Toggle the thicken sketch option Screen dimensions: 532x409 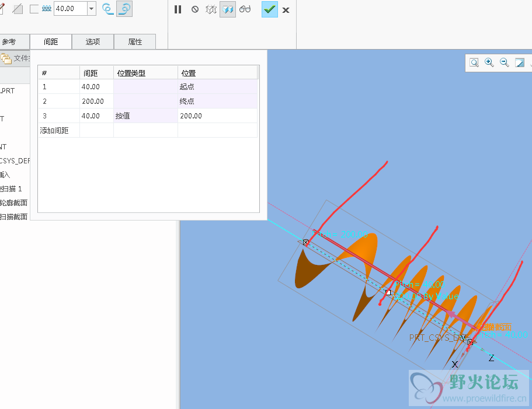34,9
